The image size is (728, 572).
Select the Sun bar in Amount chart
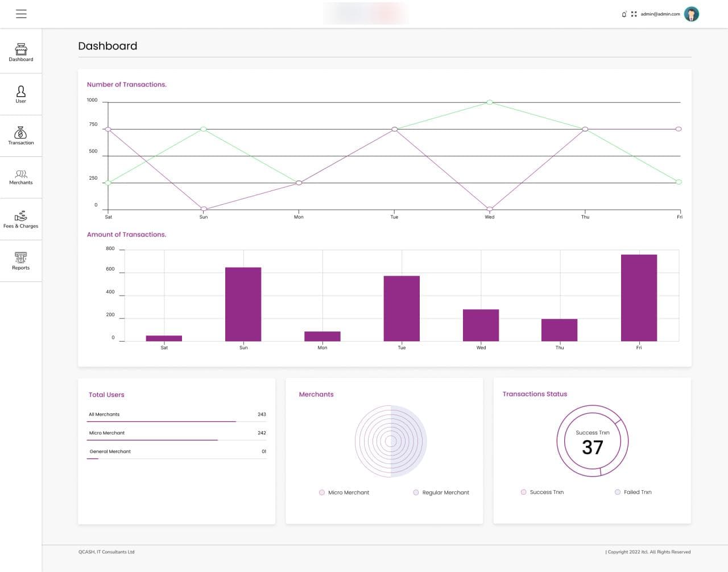click(243, 304)
